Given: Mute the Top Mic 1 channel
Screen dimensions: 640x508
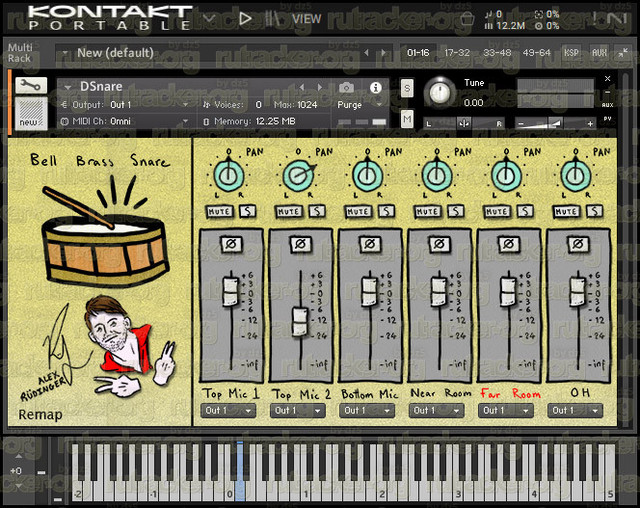Looking at the screenshot, I should point(219,211).
